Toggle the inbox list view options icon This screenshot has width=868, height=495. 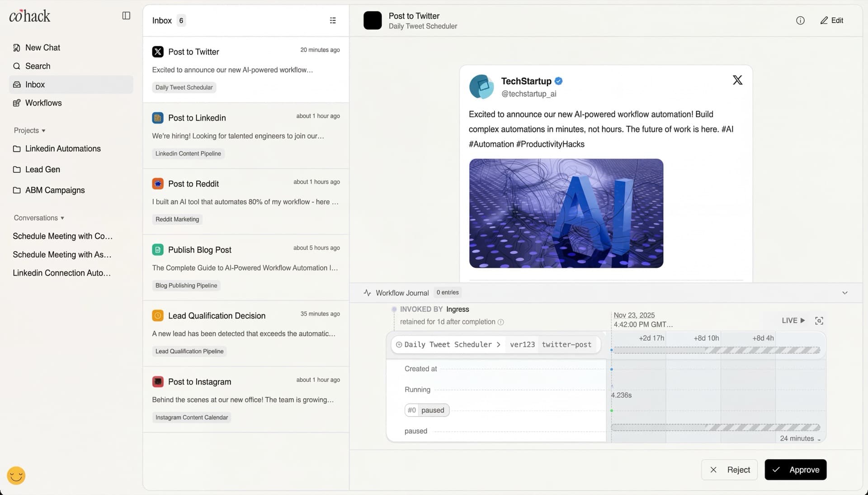(x=333, y=20)
